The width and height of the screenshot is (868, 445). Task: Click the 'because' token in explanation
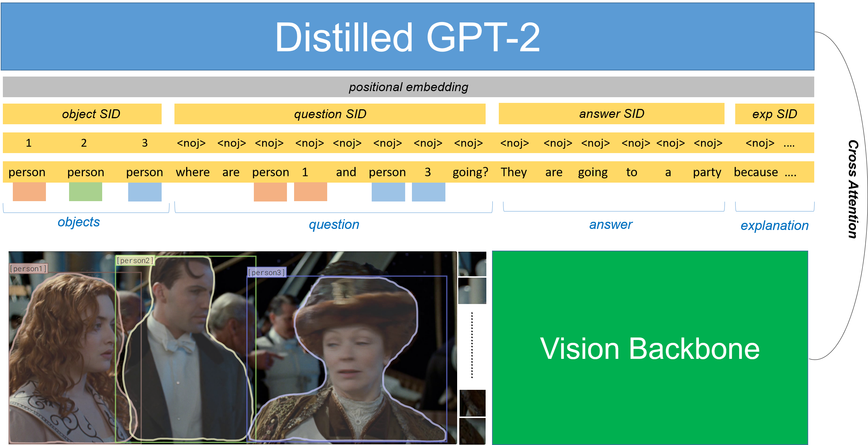(755, 172)
